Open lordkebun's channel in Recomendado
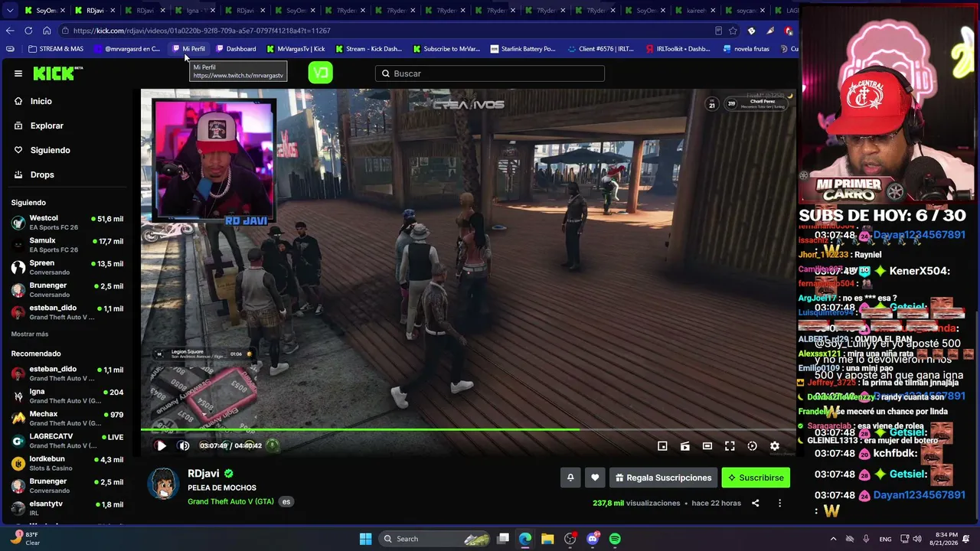Viewport: 980px width, 551px height. click(67, 463)
